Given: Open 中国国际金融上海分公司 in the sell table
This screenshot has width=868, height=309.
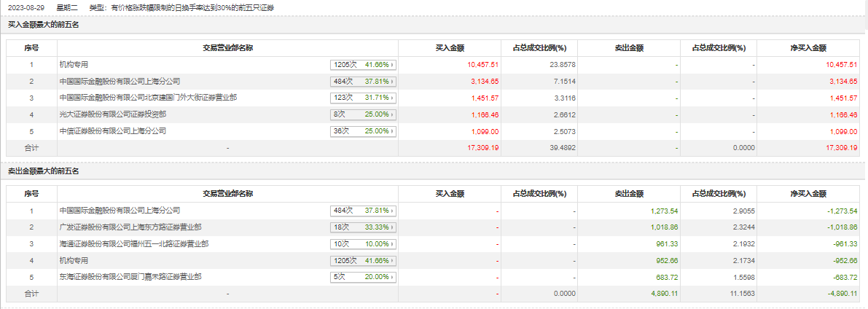Looking at the screenshot, I should (x=120, y=211).
